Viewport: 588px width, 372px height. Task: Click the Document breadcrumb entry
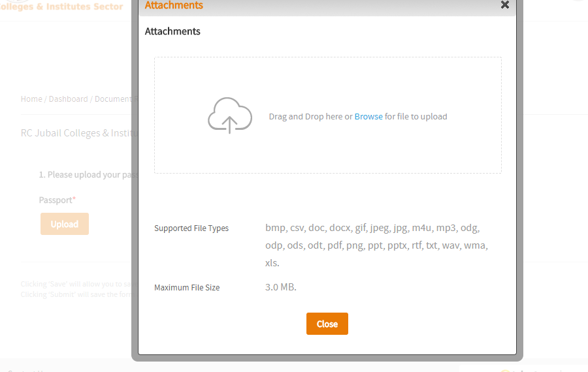(x=113, y=99)
